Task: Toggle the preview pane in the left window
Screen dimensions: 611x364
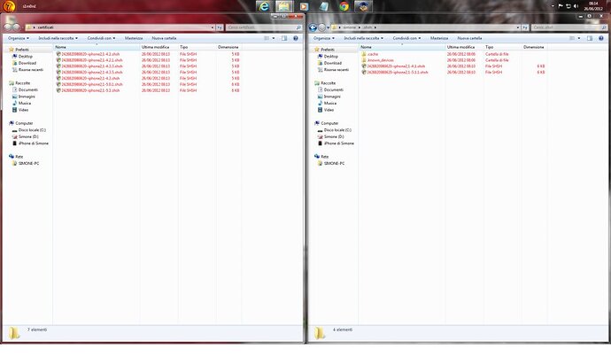Action: click(282, 38)
